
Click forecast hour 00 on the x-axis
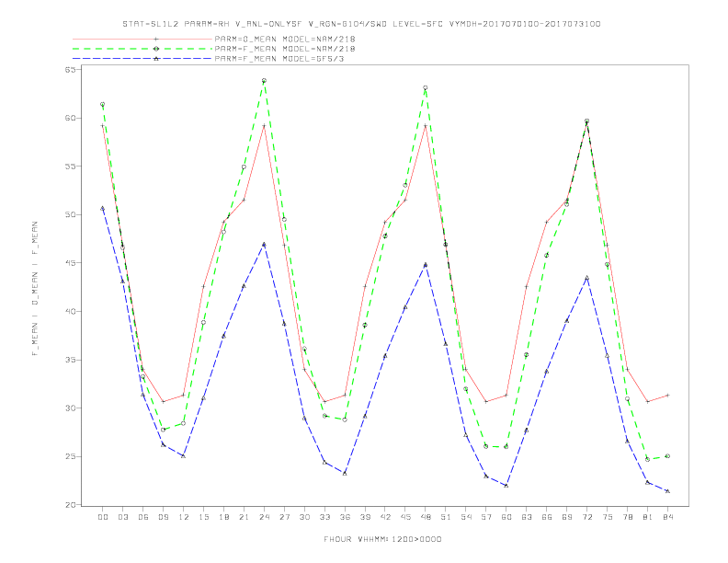(x=103, y=517)
